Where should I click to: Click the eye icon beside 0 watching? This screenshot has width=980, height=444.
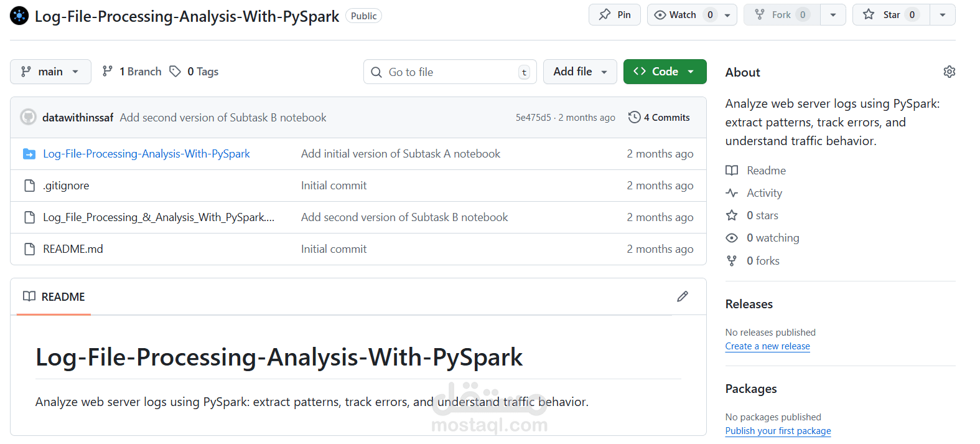pos(732,238)
